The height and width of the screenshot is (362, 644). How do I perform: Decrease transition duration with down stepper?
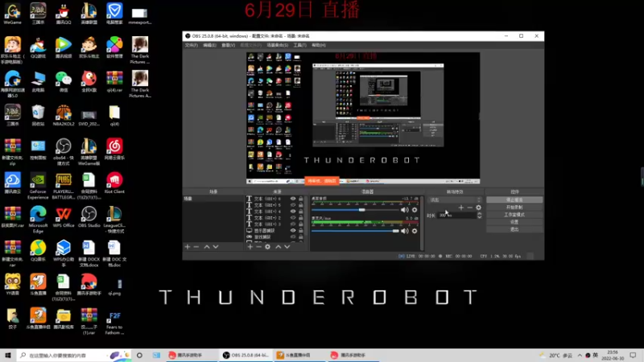coord(479,217)
